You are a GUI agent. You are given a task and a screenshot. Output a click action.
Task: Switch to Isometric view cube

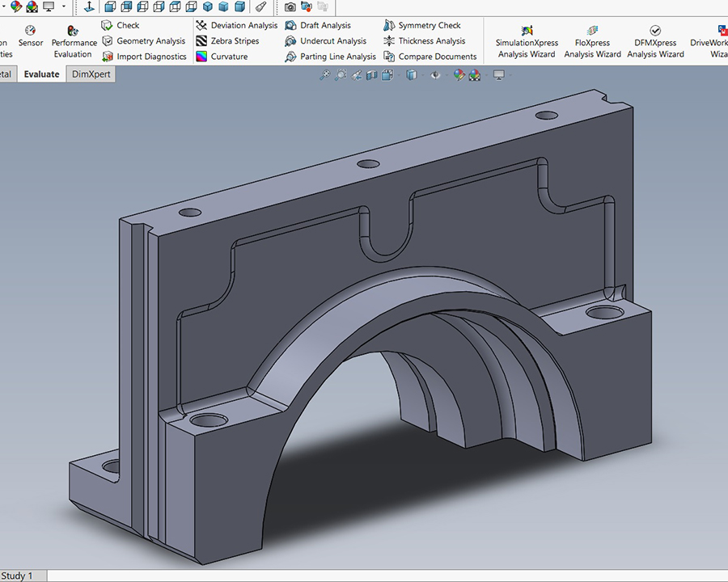[208, 6]
